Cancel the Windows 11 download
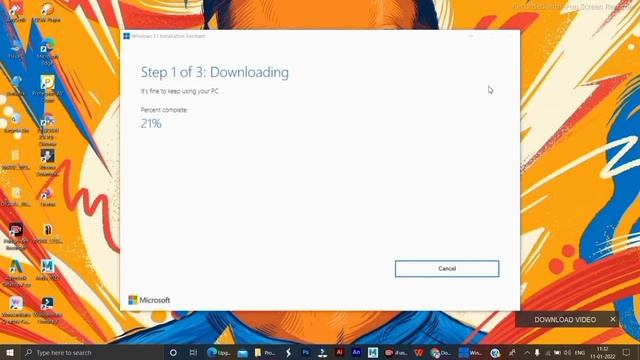The width and height of the screenshot is (640, 360). (447, 269)
